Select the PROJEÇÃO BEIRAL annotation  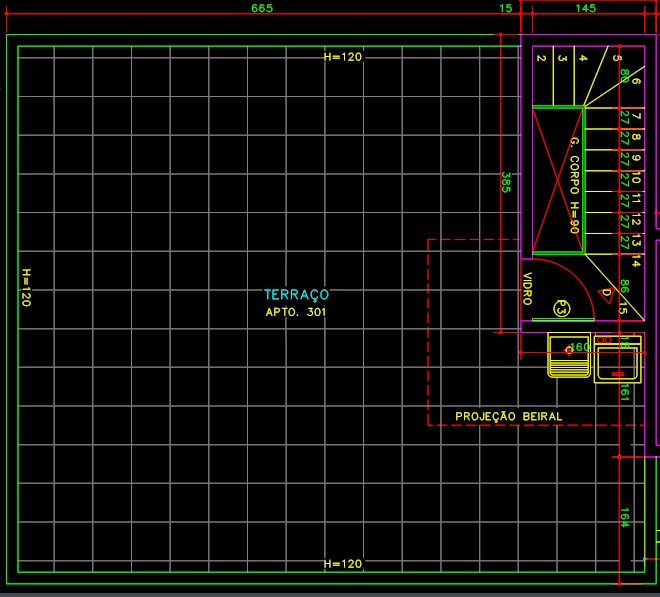tap(508, 416)
